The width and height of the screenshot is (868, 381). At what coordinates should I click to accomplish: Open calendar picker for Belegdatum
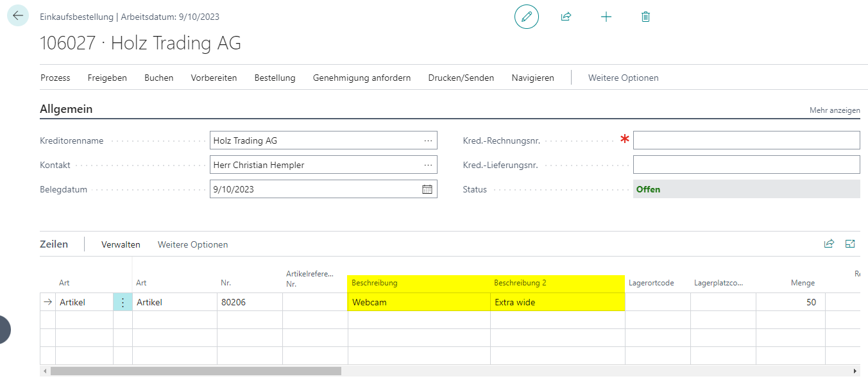tap(427, 189)
